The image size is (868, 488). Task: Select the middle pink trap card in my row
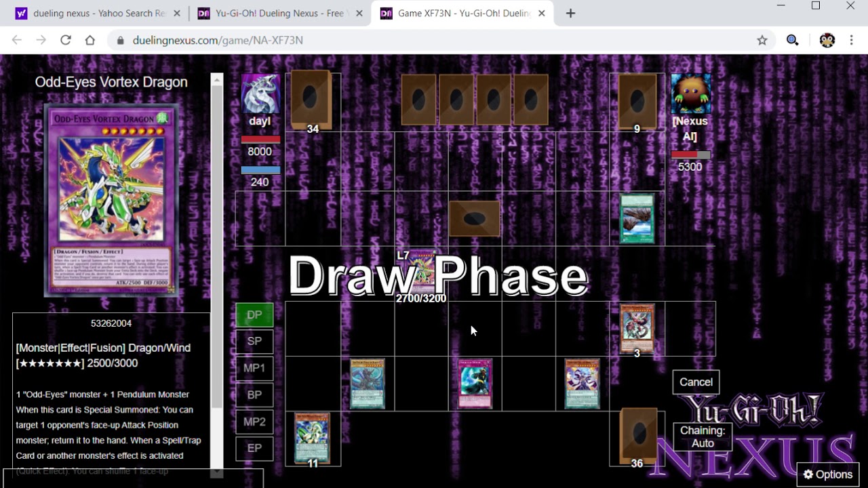[x=475, y=384]
